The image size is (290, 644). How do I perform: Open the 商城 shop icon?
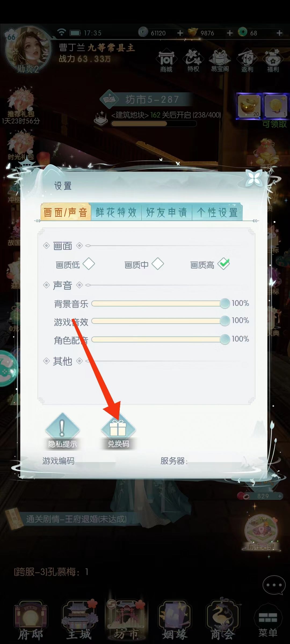pyautogui.click(x=166, y=60)
